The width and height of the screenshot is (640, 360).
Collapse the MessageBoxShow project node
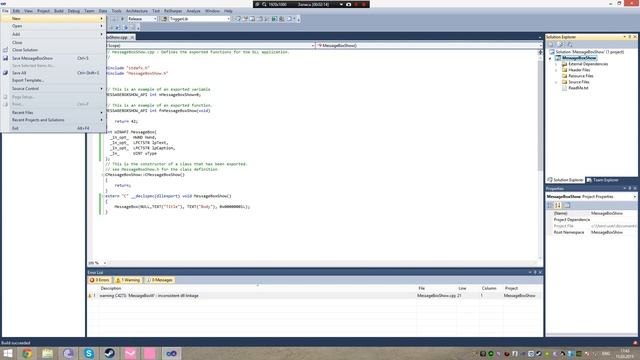[x=550, y=58]
